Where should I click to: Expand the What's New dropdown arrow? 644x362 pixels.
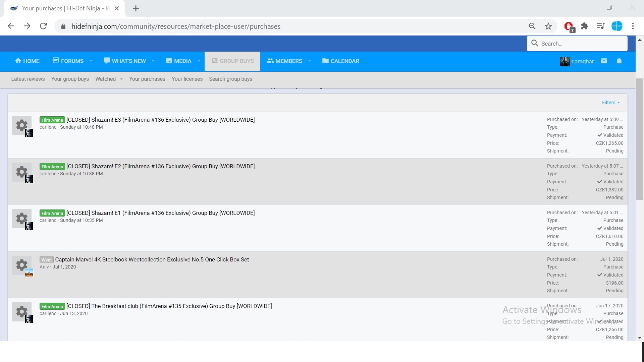point(153,61)
